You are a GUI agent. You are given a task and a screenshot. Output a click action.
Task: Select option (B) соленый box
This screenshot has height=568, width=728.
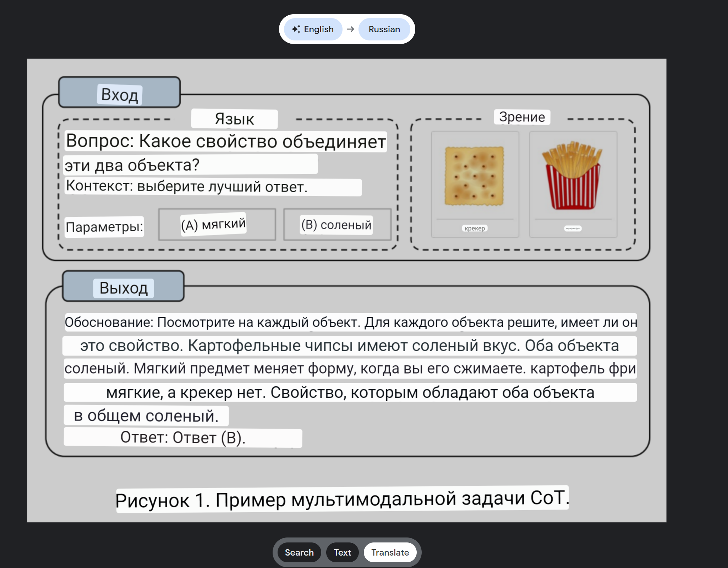(x=337, y=225)
